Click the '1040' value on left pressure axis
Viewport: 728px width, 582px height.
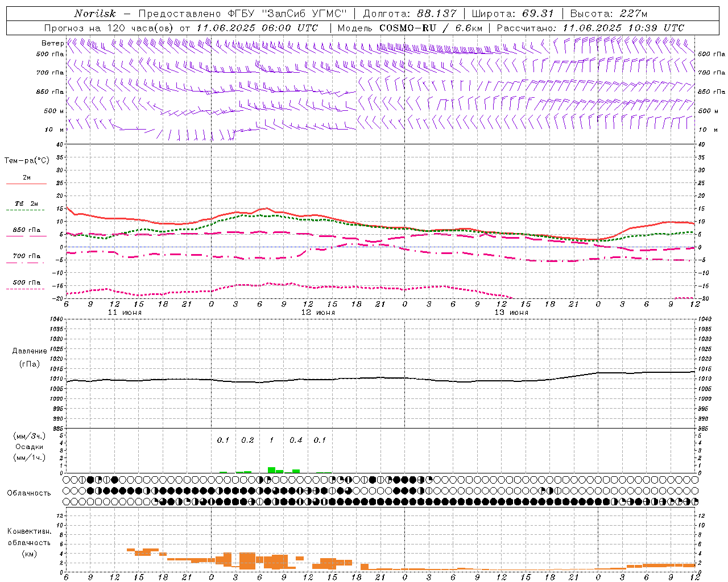point(57,319)
